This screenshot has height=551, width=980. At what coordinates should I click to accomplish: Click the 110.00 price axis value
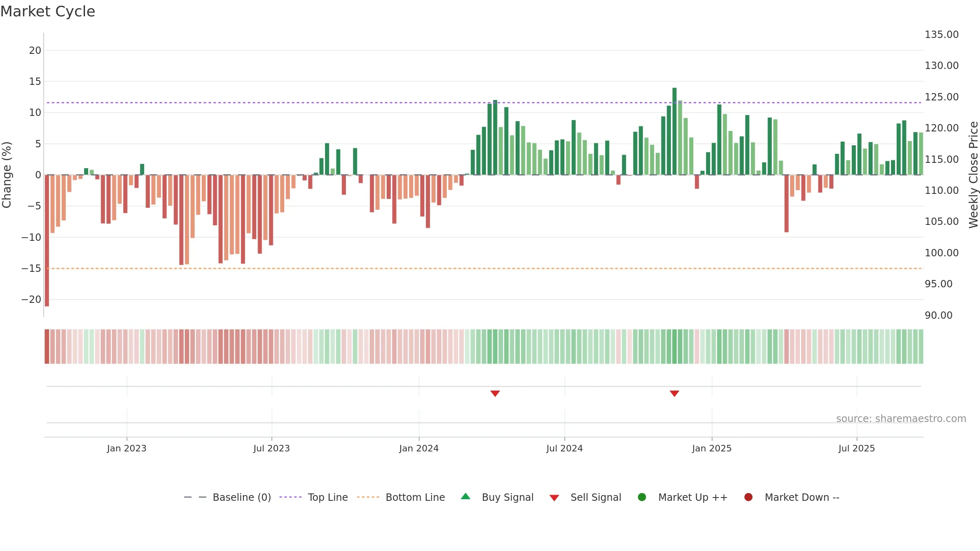click(942, 190)
